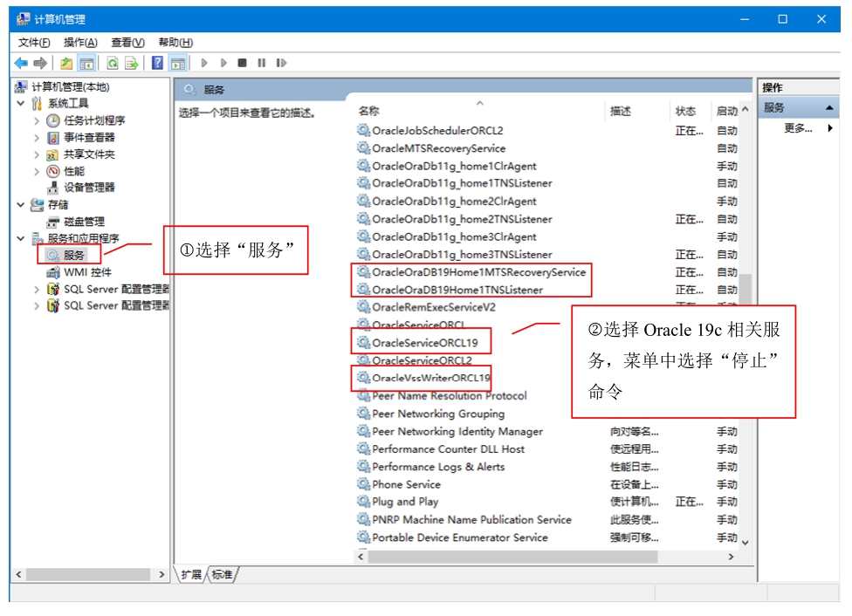Expand the 性能 node

click(x=37, y=172)
